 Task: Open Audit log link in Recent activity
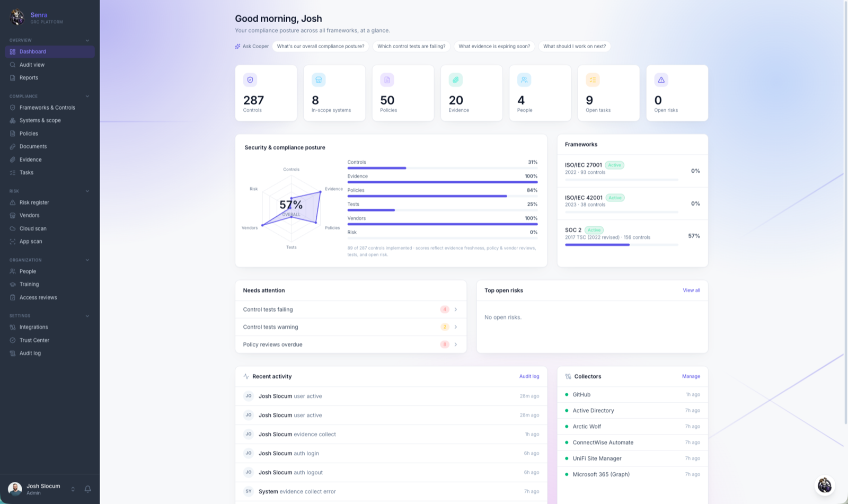tap(529, 376)
